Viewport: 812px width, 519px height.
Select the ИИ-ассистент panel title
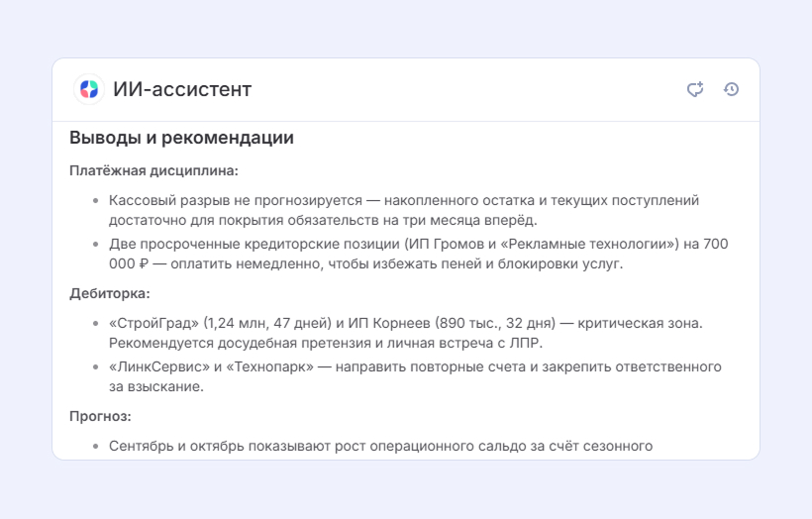point(182,89)
